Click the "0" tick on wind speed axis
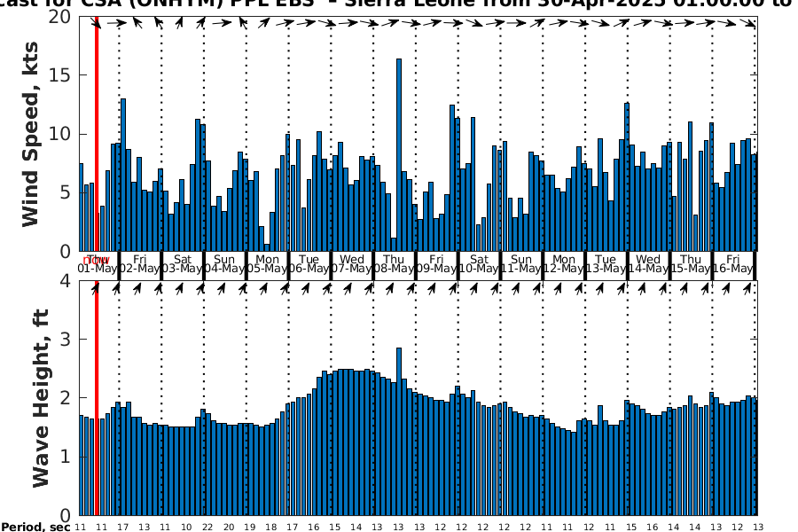 65,252
